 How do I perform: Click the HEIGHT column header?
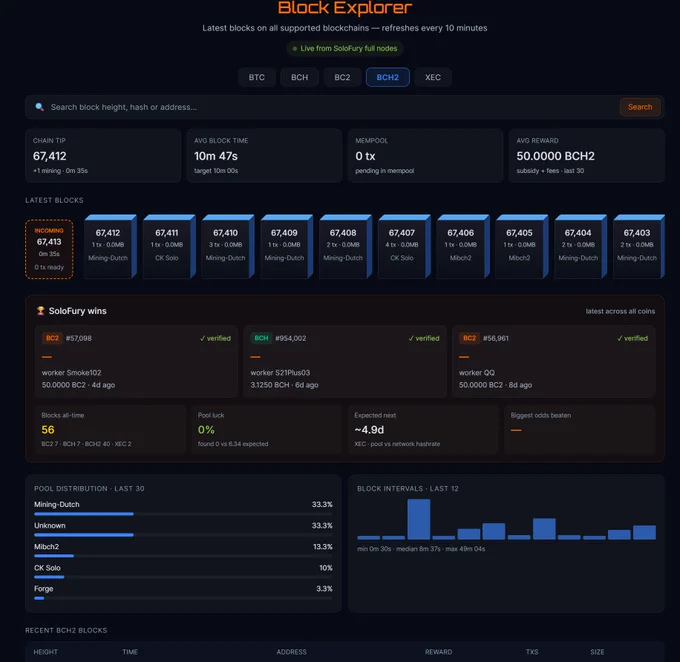point(46,652)
